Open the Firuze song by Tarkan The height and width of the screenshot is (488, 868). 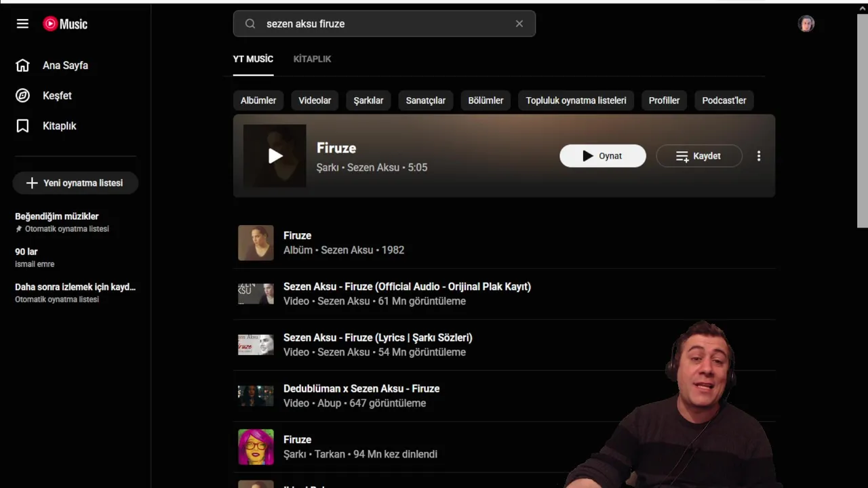point(297,439)
